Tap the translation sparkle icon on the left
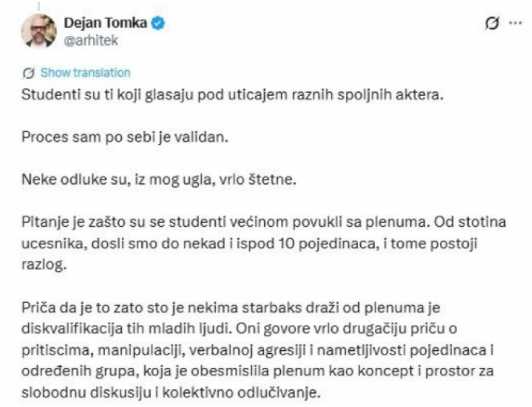 coord(28,72)
